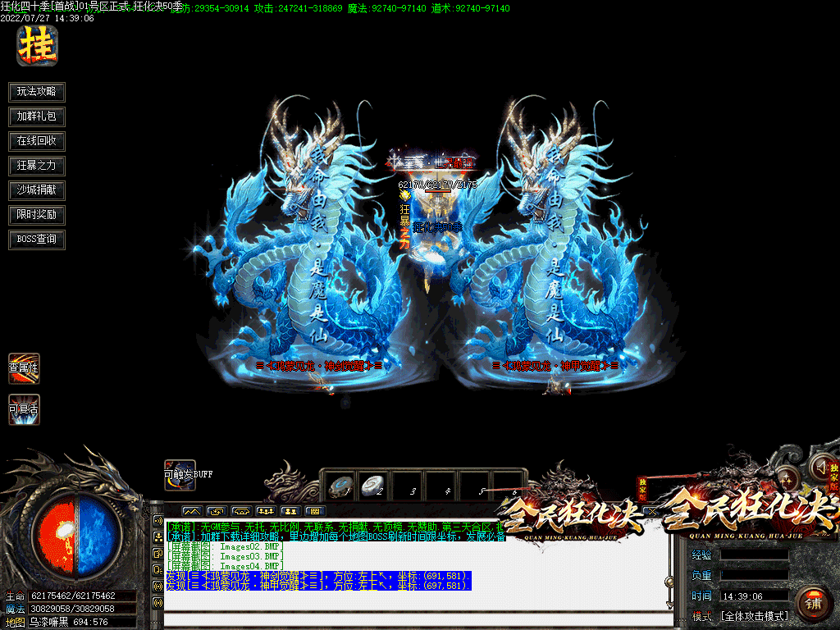Open the 玩法攻略 gameplay guide menu
The image size is (840, 630).
(37, 92)
